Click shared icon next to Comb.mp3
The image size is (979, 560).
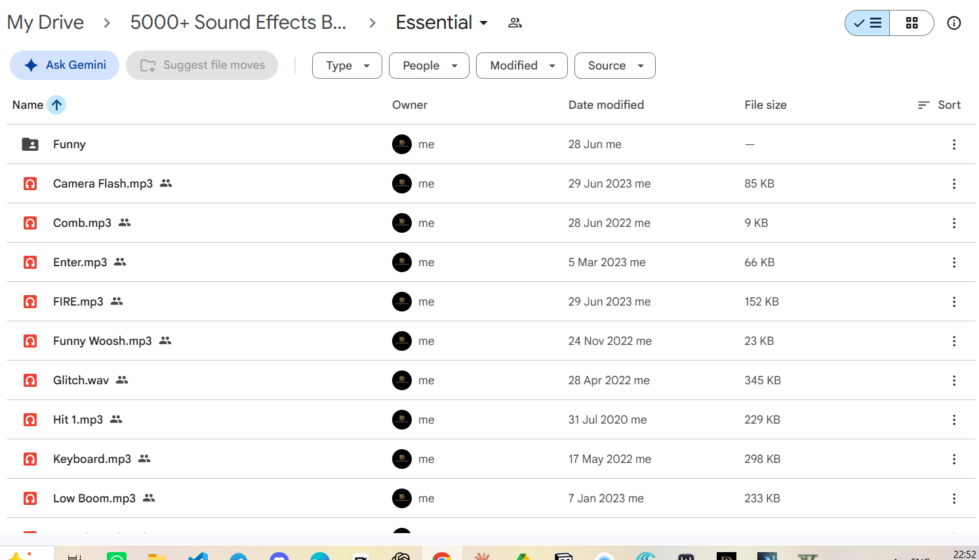pos(125,223)
